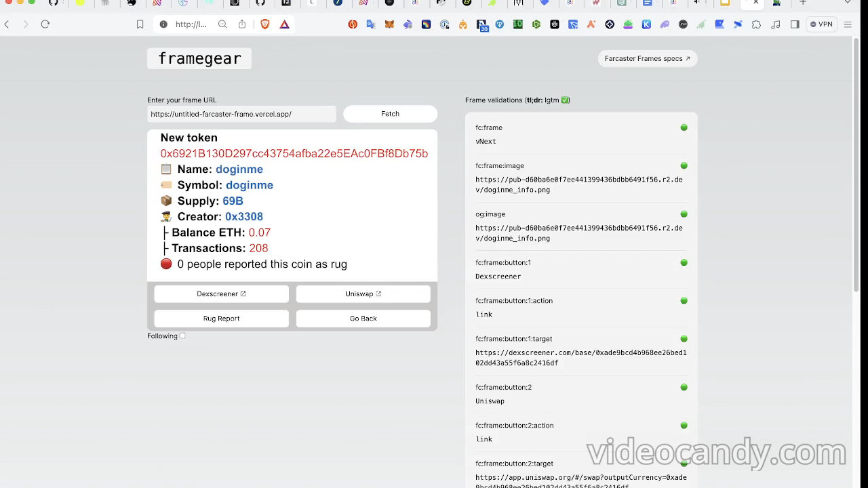Viewport: 868px width, 488px height.
Task: Open Farcaster Frames specs link
Action: 648,59
